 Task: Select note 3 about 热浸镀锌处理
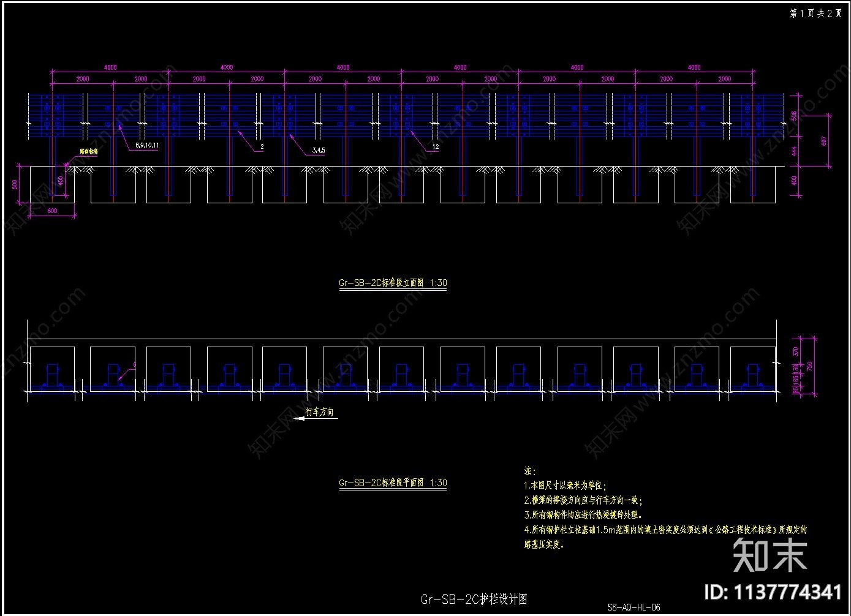583,515
